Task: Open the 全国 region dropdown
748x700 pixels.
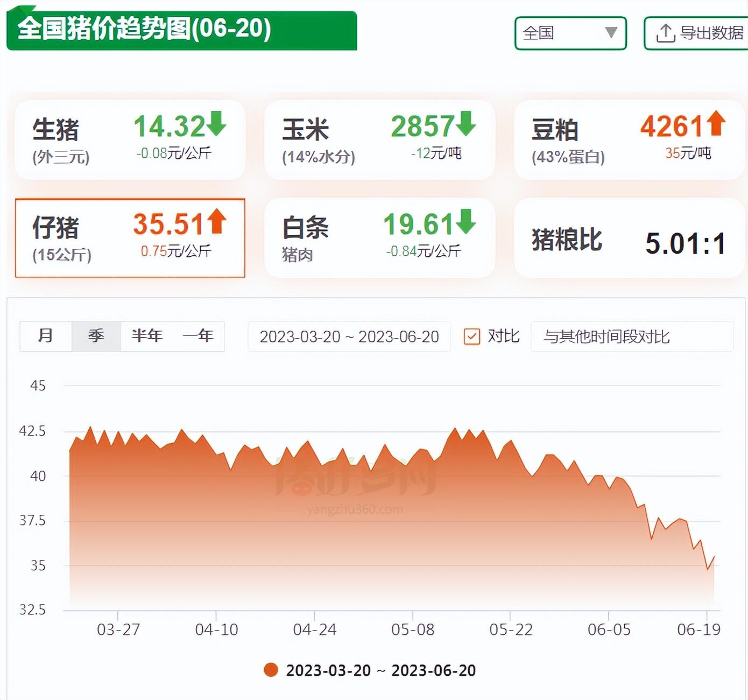Action: 570,33
